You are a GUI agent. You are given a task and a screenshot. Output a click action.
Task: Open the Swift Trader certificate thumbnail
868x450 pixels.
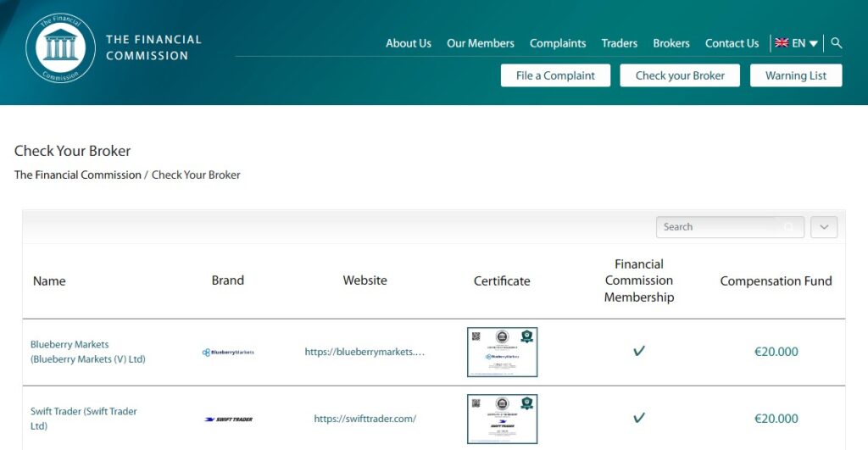(502, 419)
